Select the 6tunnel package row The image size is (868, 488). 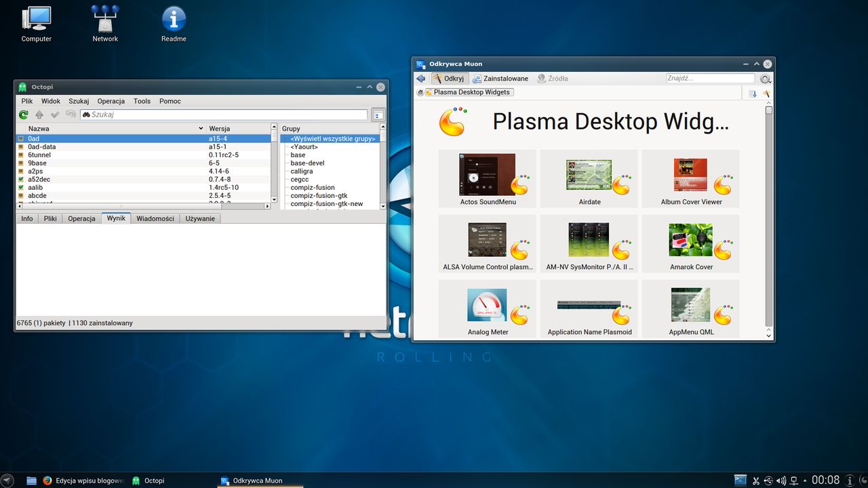coord(143,155)
